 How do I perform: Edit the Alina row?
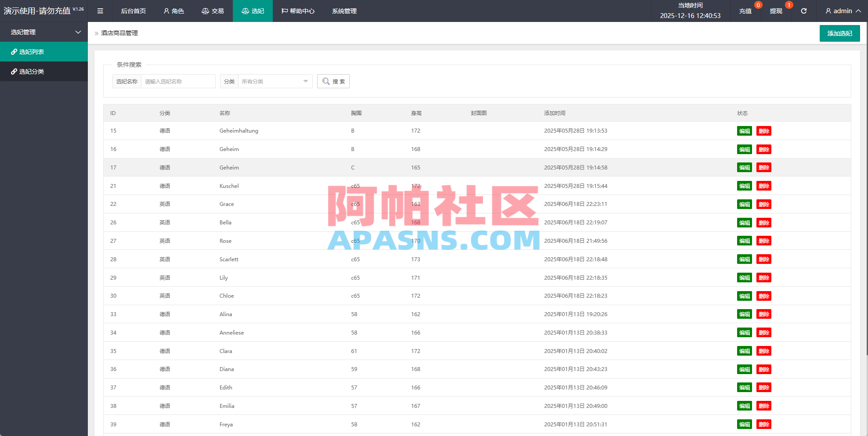[x=745, y=314]
